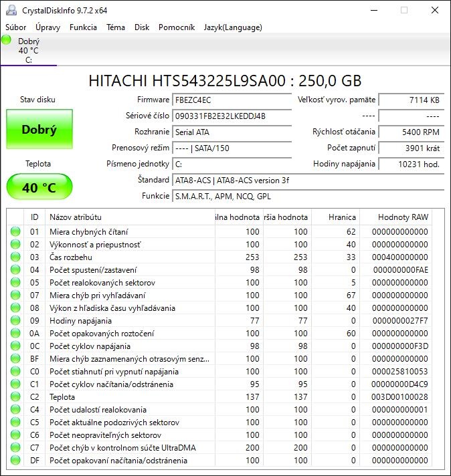Select RAW value 000000000FAE

coord(401,270)
